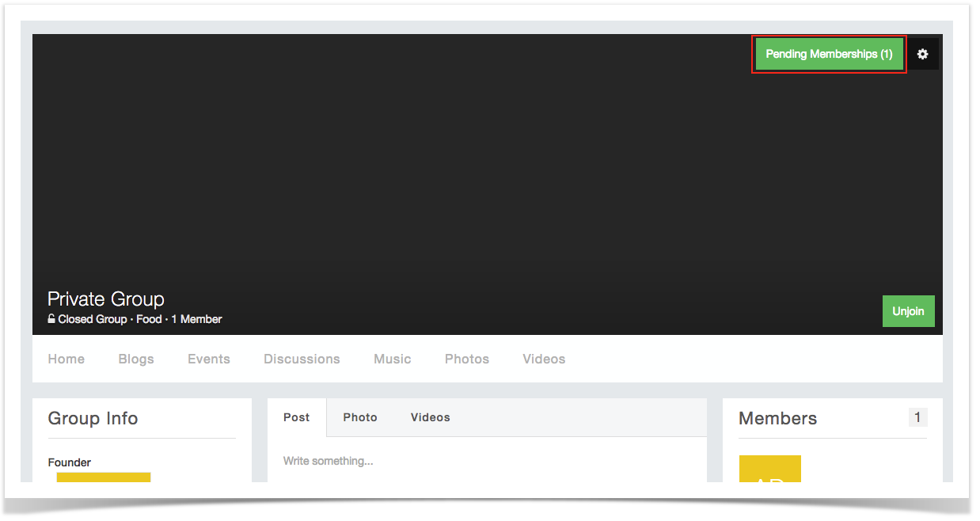980x521 pixels.
Task: Switch to the Music section
Action: (x=392, y=359)
